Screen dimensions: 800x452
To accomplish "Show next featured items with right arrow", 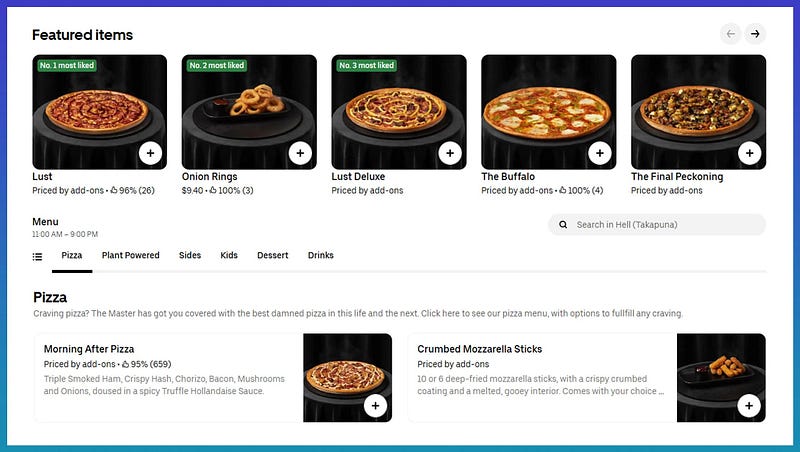I will click(755, 34).
